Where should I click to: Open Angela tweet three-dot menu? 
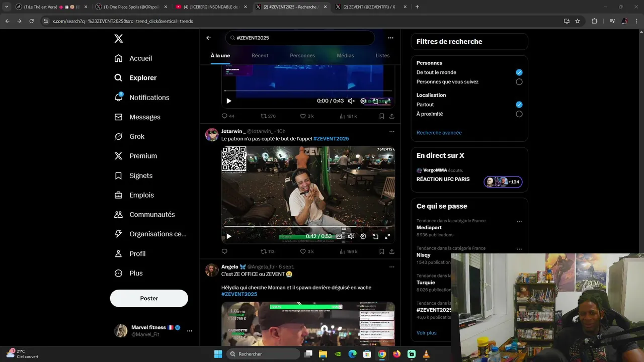(x=391, y=267)
